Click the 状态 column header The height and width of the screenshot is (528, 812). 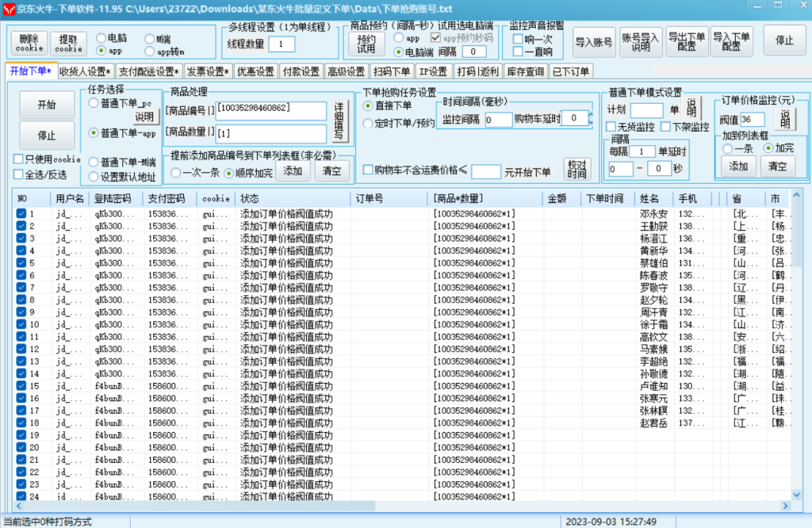[293, 198]
